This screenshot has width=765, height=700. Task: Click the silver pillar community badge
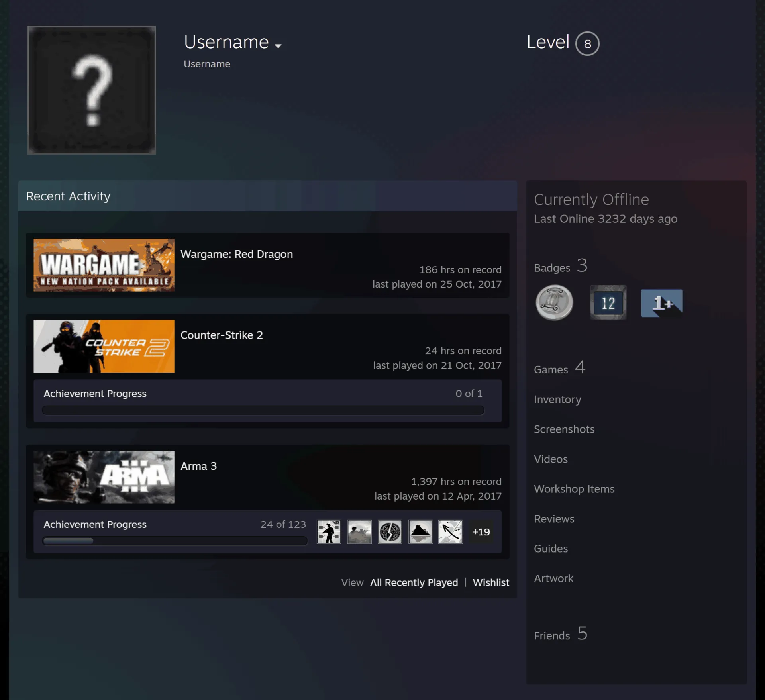point(554,303)
